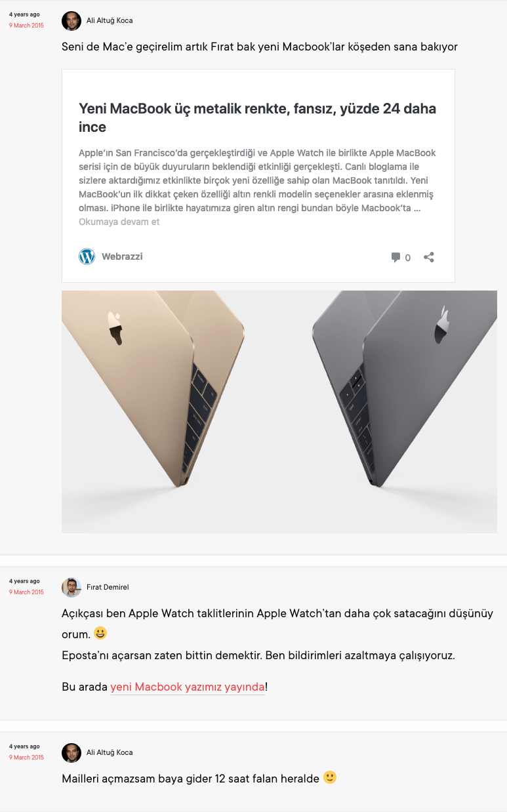Click Ali Altuğ Koca's avatar in last comment
Viewport: 507px width, 812px height.
click(71, 753)
